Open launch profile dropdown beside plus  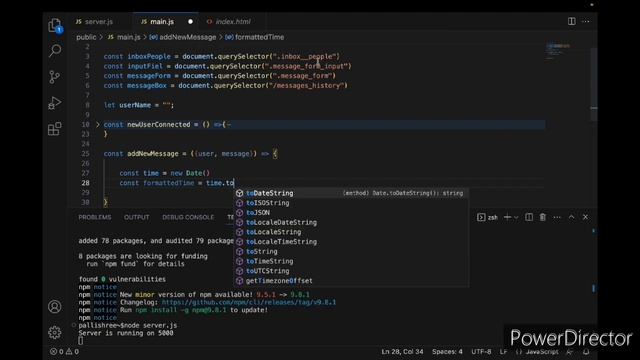click(516, 218)
